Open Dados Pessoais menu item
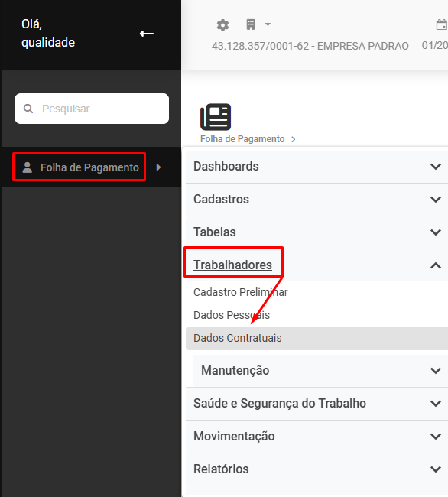 (x=232, y=315)
